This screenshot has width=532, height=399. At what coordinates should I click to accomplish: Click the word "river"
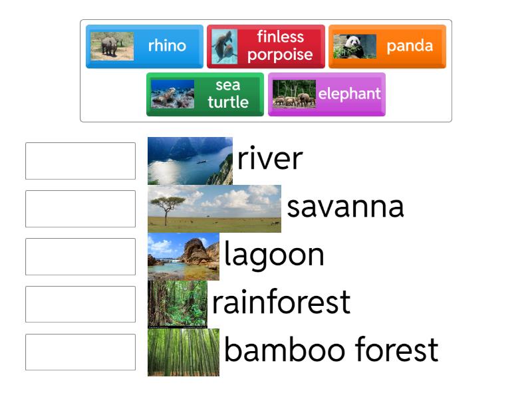click(x=269, y=159)
